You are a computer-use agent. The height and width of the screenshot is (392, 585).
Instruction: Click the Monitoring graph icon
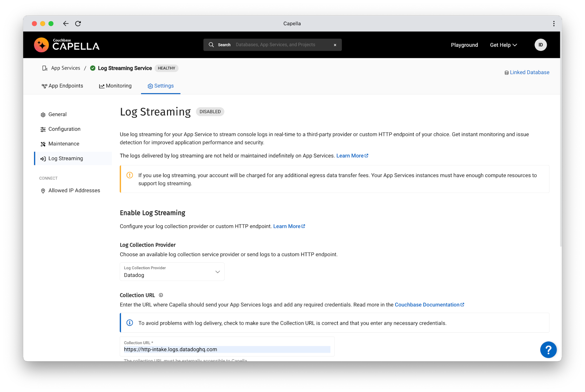(x=102, y=86)
